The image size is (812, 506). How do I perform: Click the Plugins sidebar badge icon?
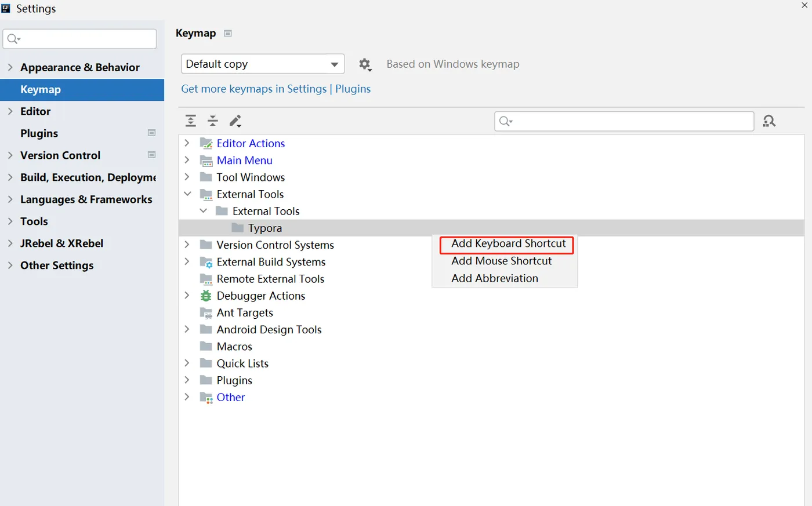pyautogui.click(x=151, y=133)
